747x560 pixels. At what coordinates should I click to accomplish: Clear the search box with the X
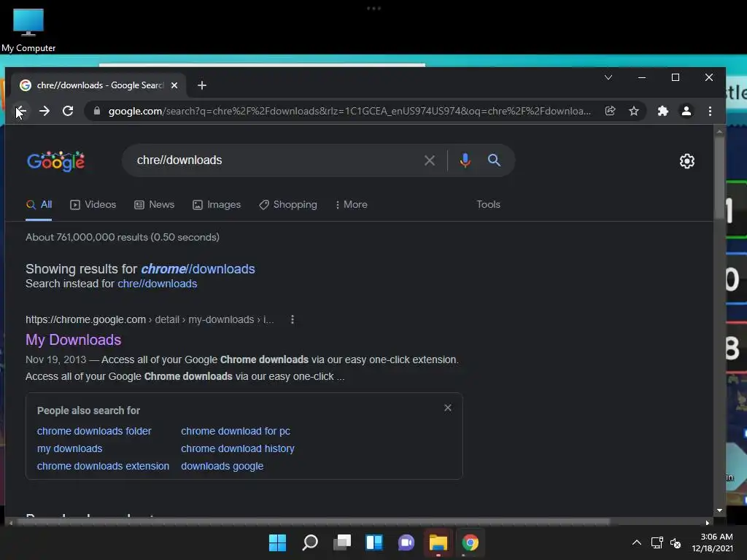click(429, 160)
